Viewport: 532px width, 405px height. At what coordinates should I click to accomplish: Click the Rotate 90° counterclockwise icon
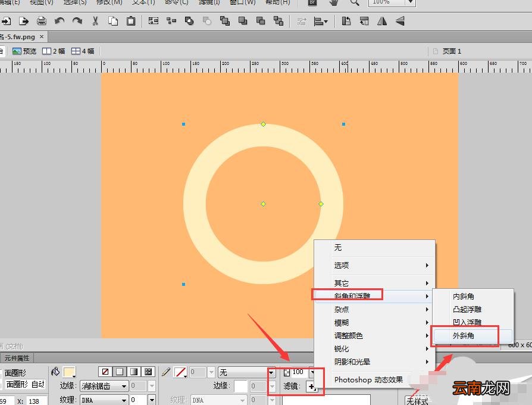[346, 21]
